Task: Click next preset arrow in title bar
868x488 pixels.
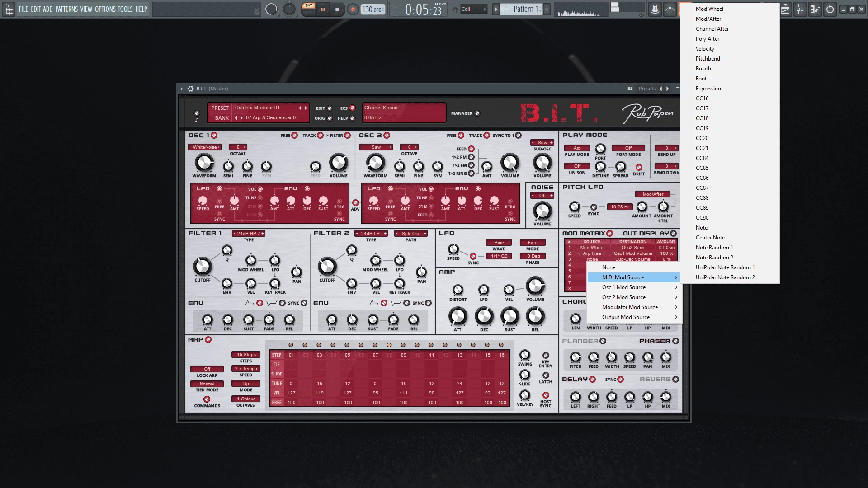Action: 668,89
